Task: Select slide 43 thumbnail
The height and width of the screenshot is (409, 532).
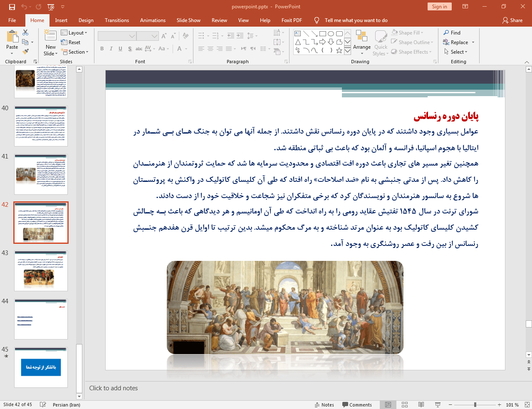Action: [x=41, y=271]
